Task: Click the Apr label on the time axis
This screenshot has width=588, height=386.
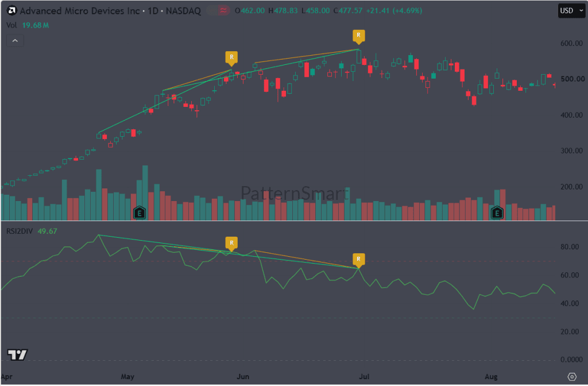Action: tap(7, 377)
